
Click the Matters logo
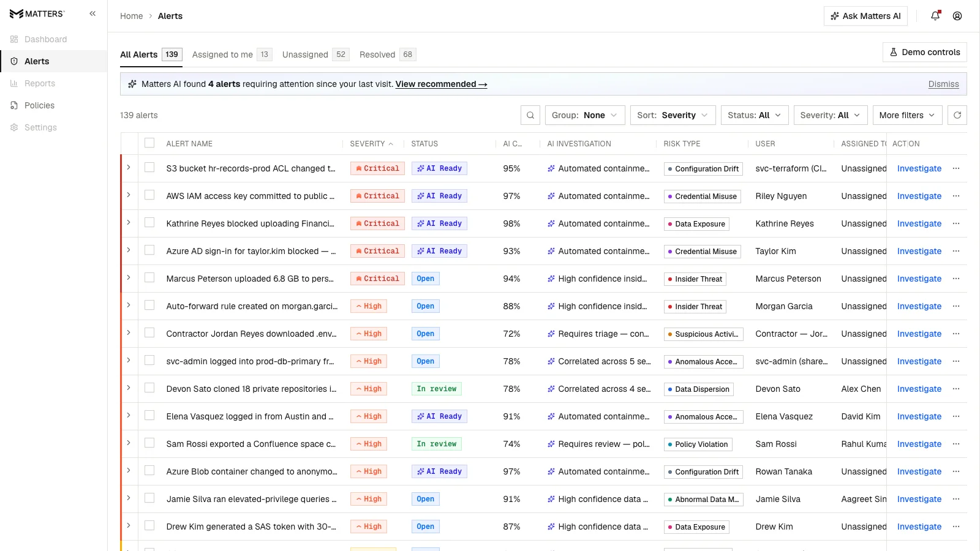click(37, 13)
